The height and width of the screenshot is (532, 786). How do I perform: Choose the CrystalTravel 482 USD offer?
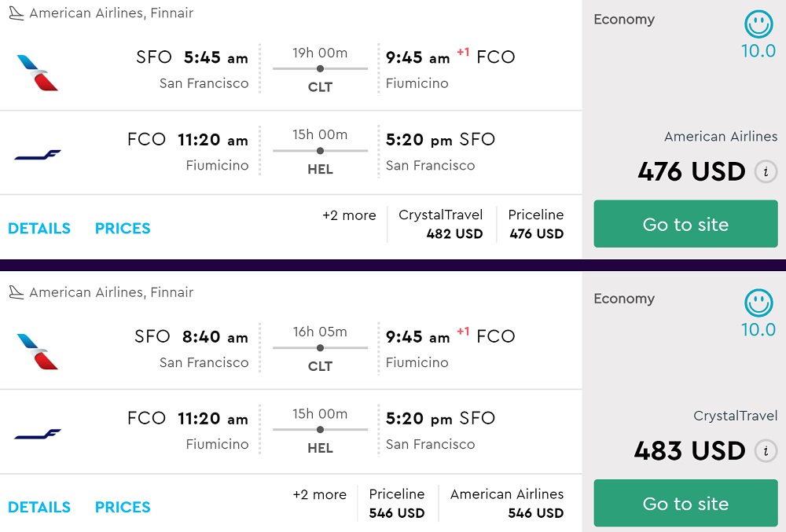point(441,224)
